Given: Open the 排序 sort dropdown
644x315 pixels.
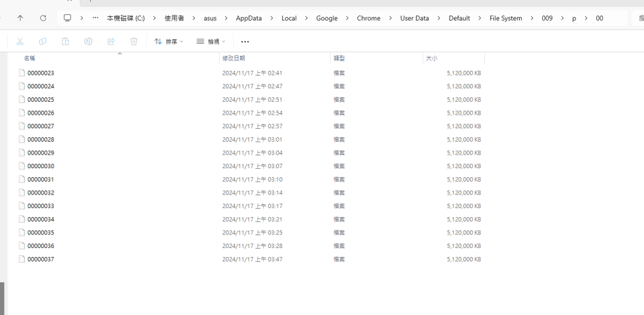Looking at the screenshot, I should (169, 41).
